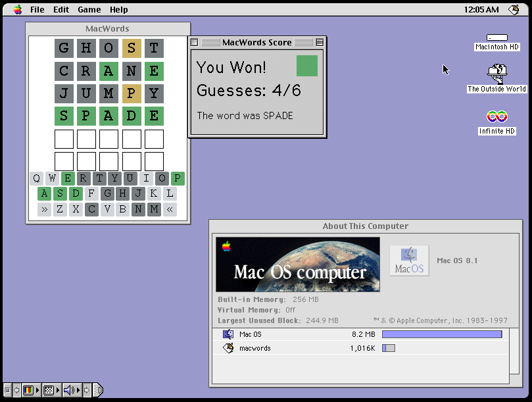Screen dimensions: 532x402
Task: Click the M key on MacWords keyboard
Action: pos(154,209)
